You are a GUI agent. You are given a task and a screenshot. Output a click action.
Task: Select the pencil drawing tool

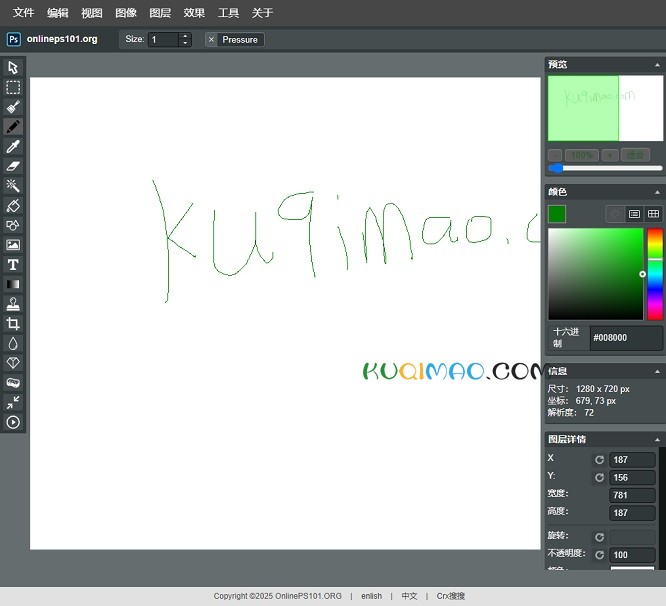tap(13, 127)
